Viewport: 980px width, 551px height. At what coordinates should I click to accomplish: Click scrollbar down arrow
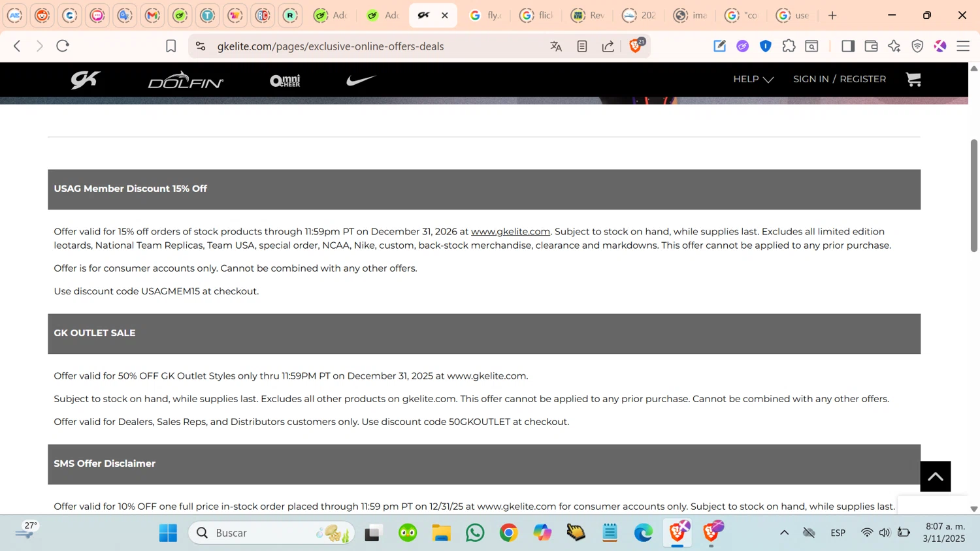tap(973, 509)
